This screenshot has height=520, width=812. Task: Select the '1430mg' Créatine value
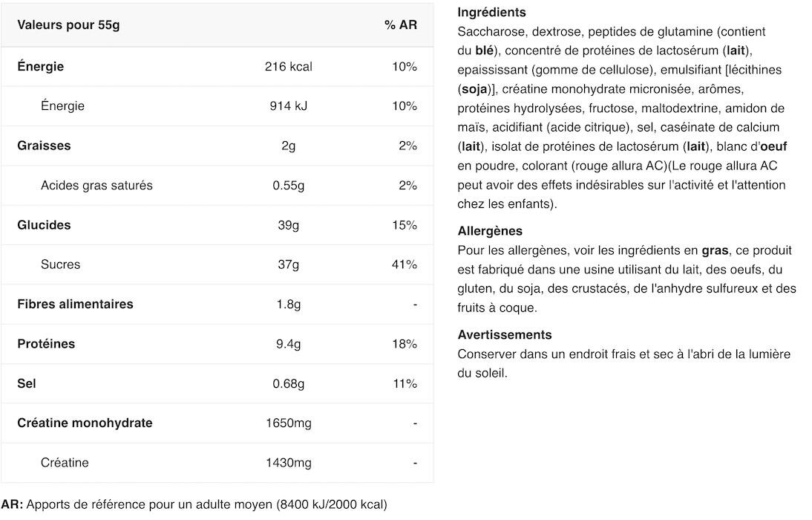click(x=289, y=463)
